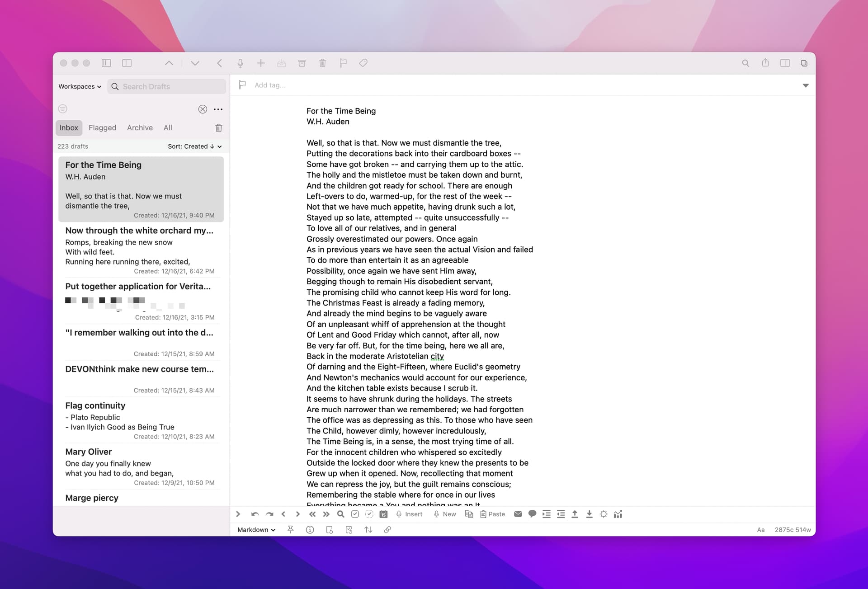Click the trash/delete icon for selected draft
Image resolution: width=868 pixels, height=589 pixels.
(219, 127)
